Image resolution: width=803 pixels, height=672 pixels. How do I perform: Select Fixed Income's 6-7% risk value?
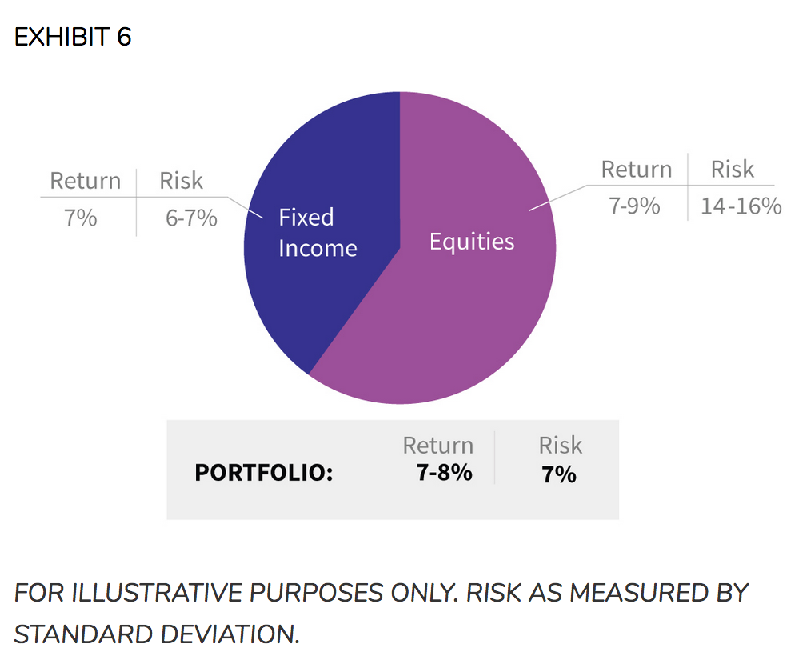(191, 218)
